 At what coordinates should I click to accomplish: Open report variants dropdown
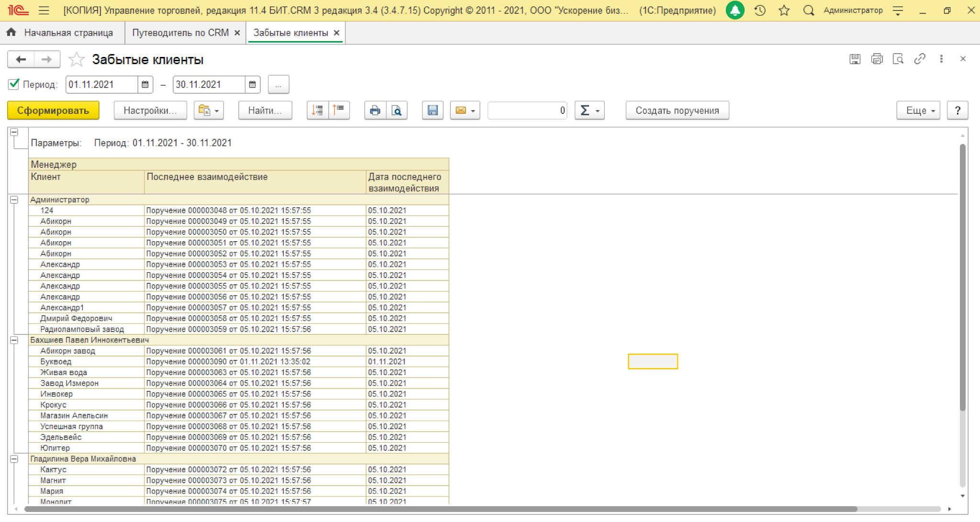point(209,111)
